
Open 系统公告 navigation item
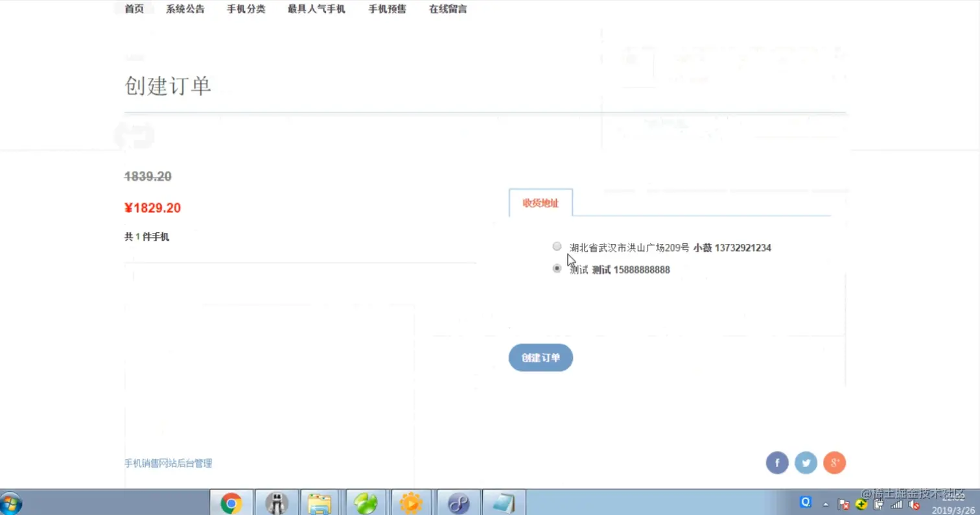[x=185, y=9]
